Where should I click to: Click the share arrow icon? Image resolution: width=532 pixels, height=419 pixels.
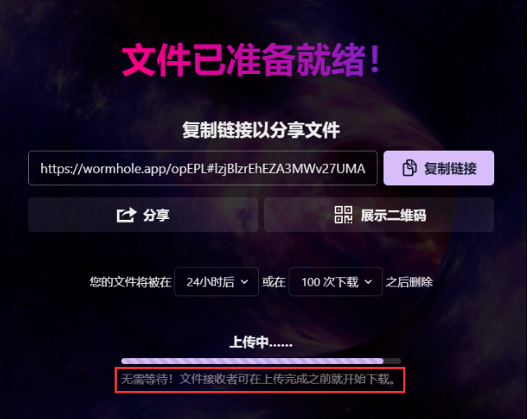pyautogui.click(x=126, y=215)
